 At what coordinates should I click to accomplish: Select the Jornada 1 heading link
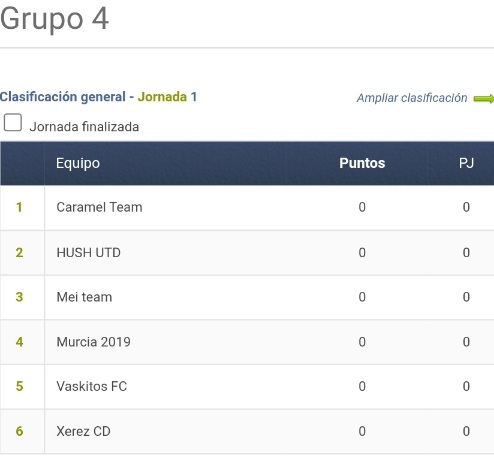click(167, 97)
